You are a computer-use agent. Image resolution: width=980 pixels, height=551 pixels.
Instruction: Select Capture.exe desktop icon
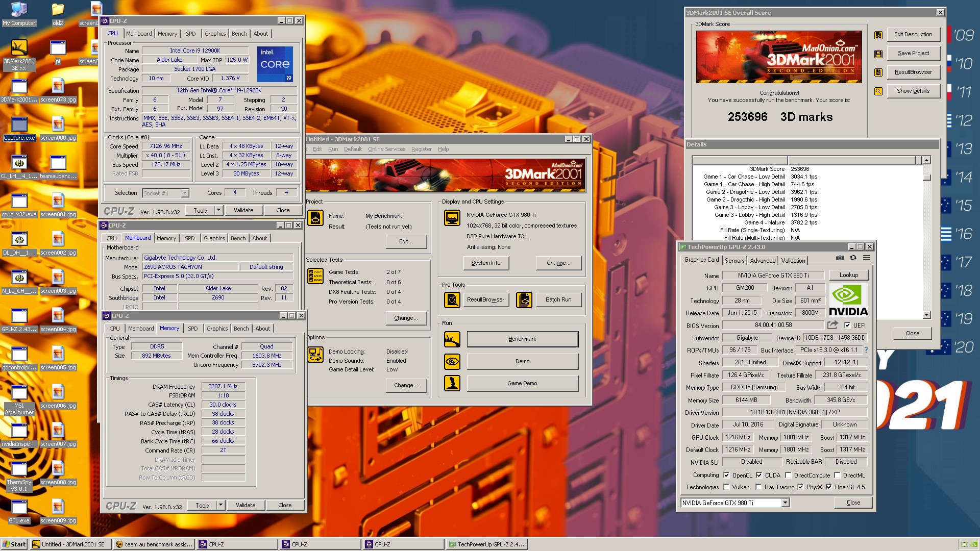(x=19, y=129)
